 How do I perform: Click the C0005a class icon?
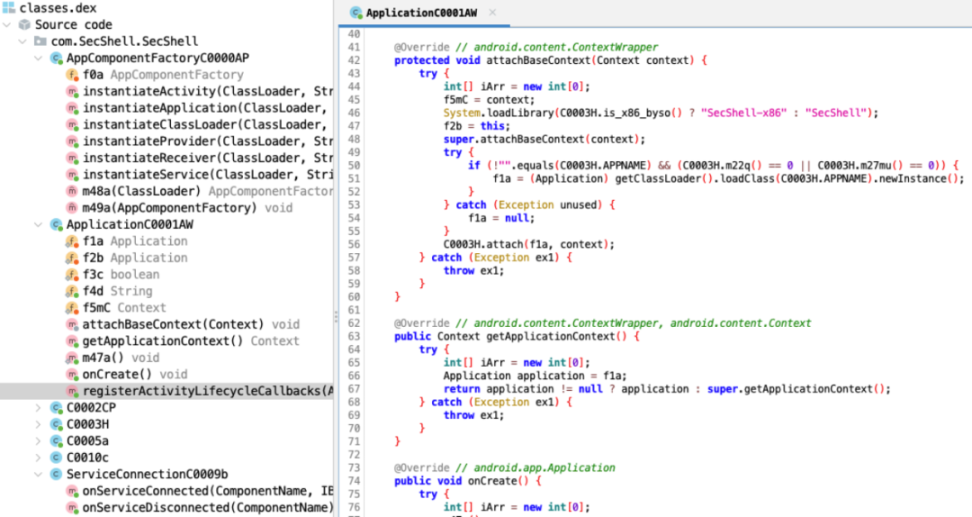[x=56, y=441]
